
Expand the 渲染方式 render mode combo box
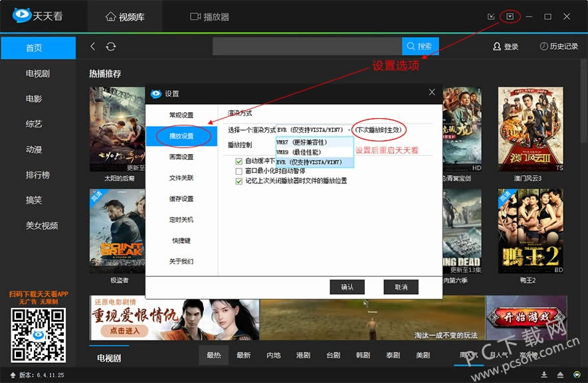[349, 129]
